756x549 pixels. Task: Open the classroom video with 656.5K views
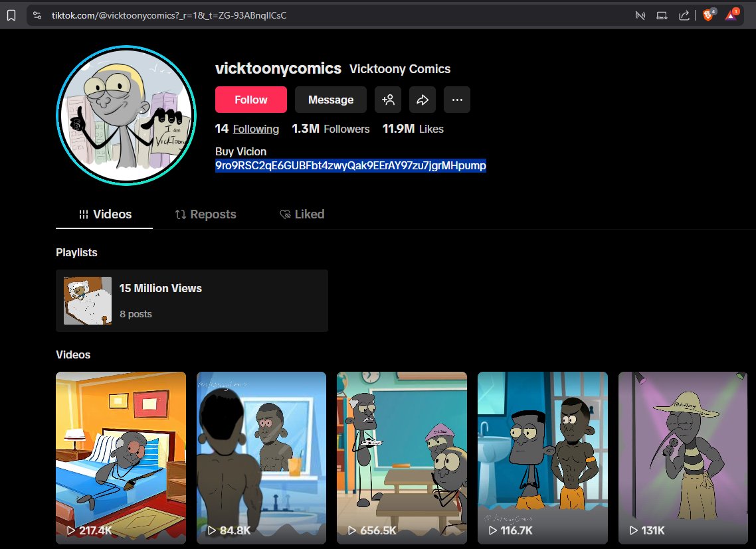[402, 458]
